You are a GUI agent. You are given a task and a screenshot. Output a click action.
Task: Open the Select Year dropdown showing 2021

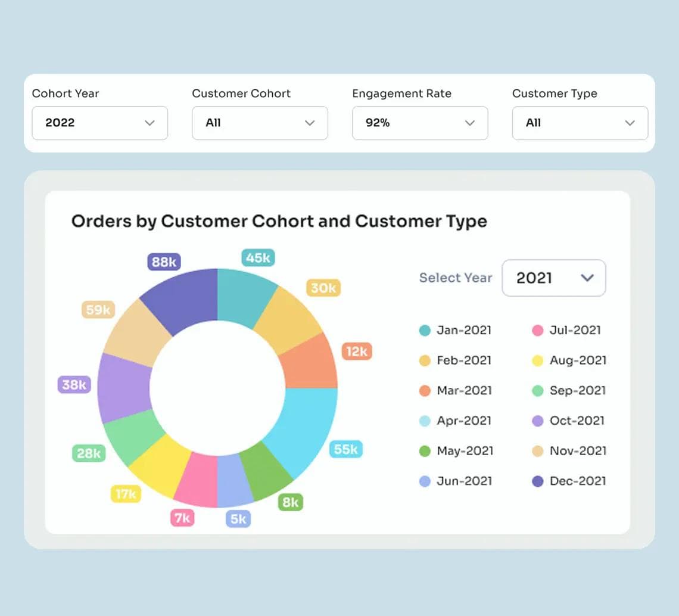pos(554,278)
